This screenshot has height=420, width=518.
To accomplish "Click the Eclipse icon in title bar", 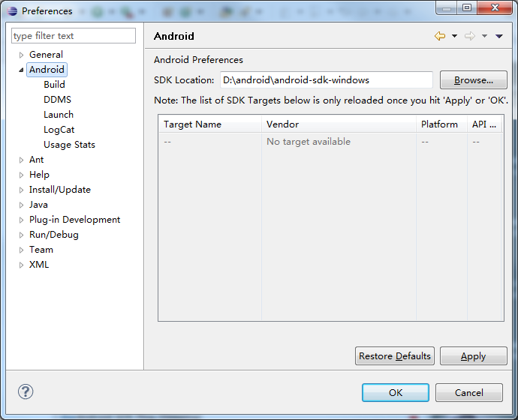I will click(12, 11).
